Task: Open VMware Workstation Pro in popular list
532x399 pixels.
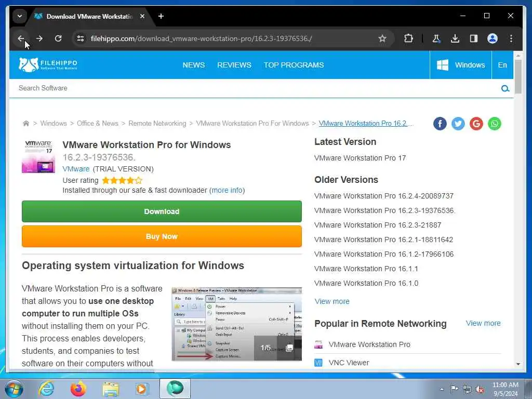Action: coord(369,345)
